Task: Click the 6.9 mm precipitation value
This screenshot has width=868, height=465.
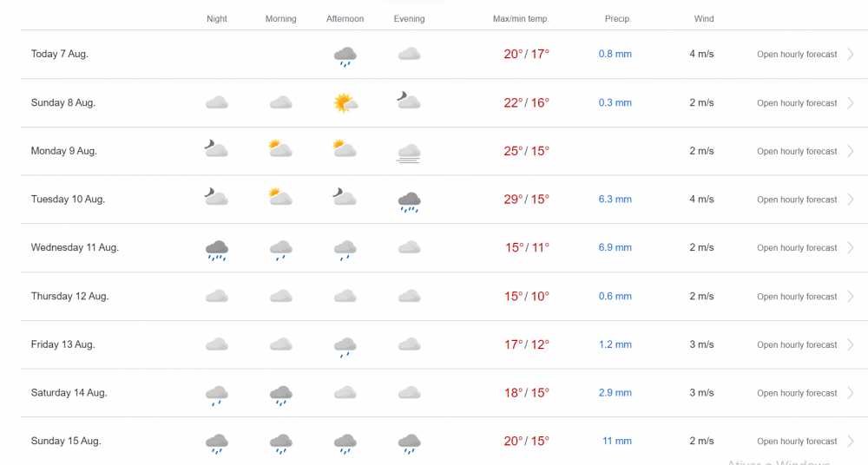Action: pos(615,248)
